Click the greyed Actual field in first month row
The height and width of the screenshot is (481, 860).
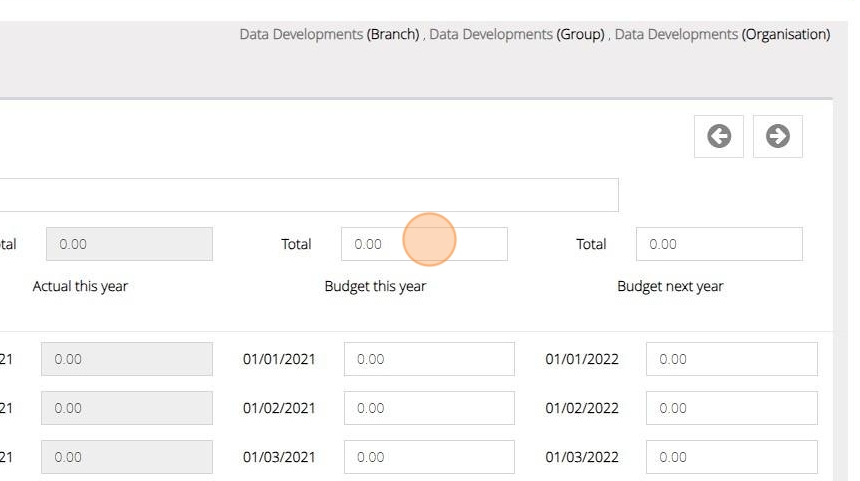[x=126, y=359]
